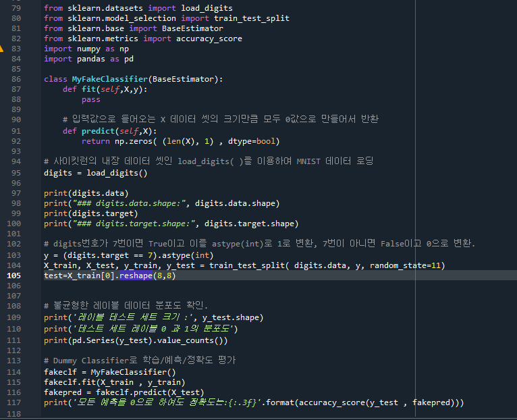Click accuracy_score in the line 82 import
The image size is (517, 420).
209,39
